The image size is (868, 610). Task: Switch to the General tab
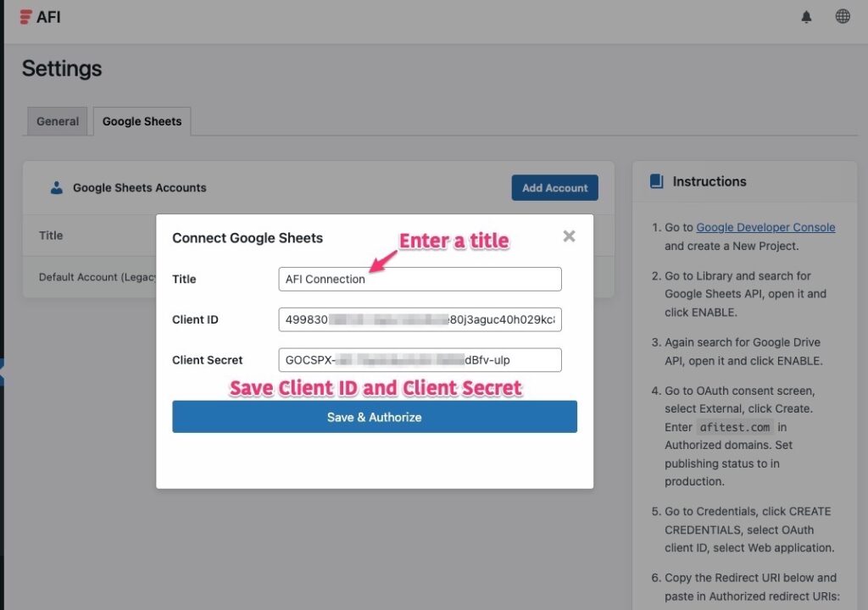coord(58,121)
